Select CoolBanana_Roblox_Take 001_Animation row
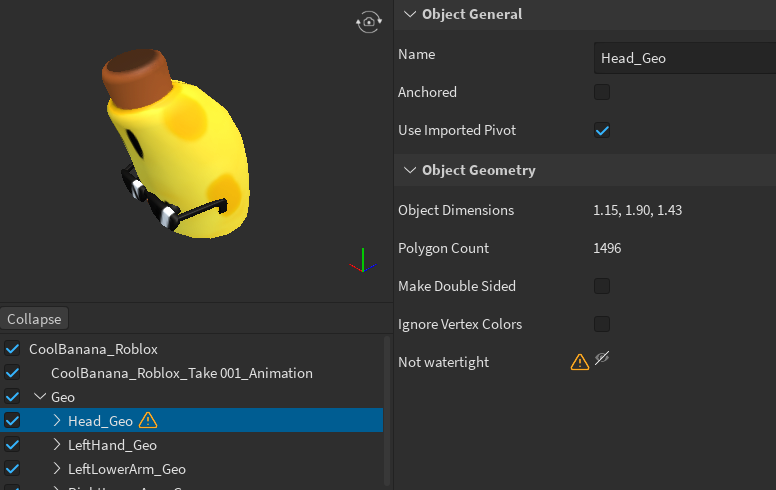Viewport: 776px width, 490px height. pos(182,373)
